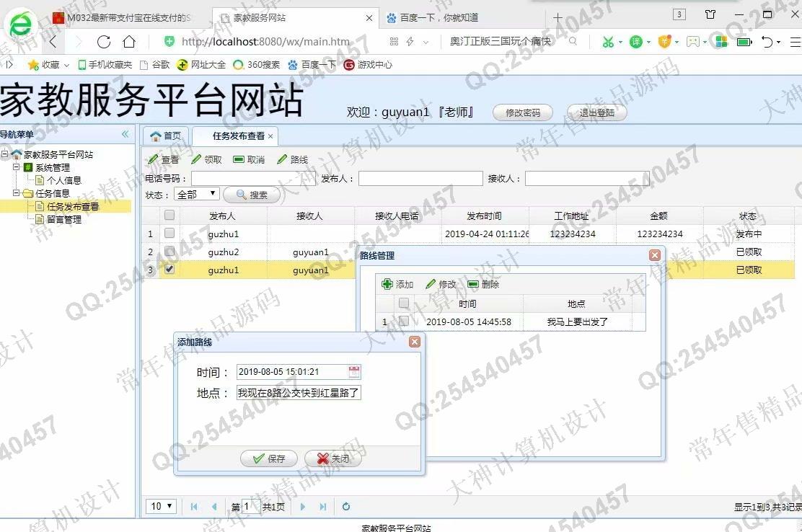Open 留言管理 in navigation tree
802x532 pixels.
tap(63, 219)
